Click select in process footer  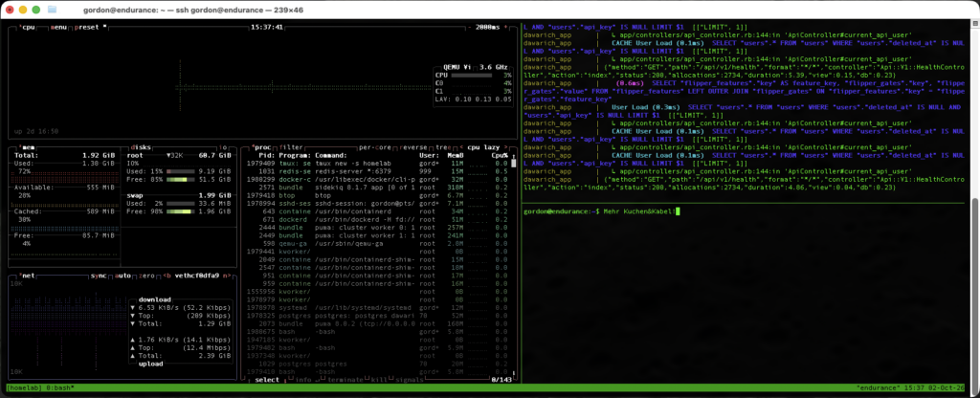[268, 379]
